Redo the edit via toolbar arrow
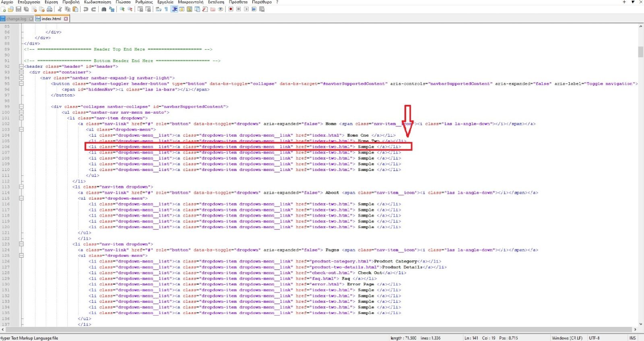Viewport: 644px width, 341px height. tap(94, 9)
